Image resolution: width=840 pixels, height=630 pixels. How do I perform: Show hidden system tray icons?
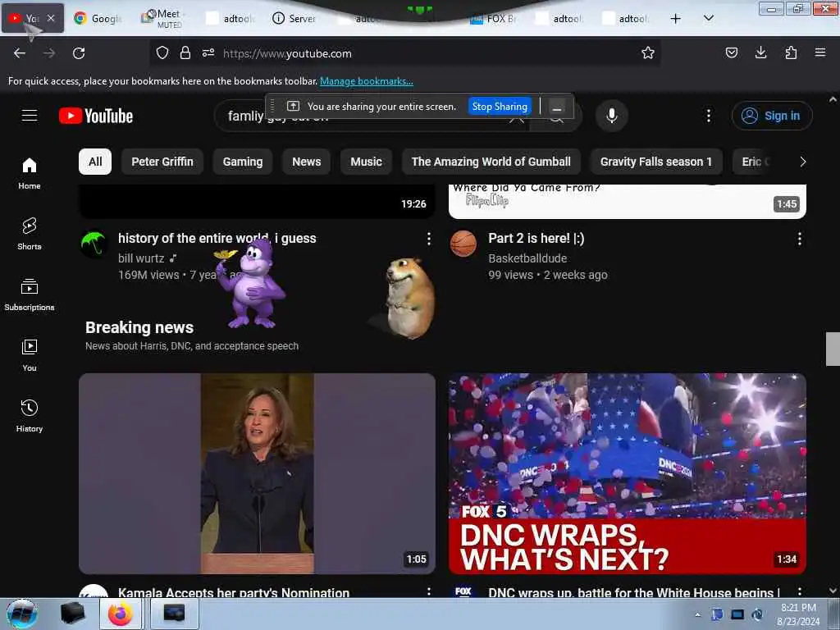(x=697, y=615)
